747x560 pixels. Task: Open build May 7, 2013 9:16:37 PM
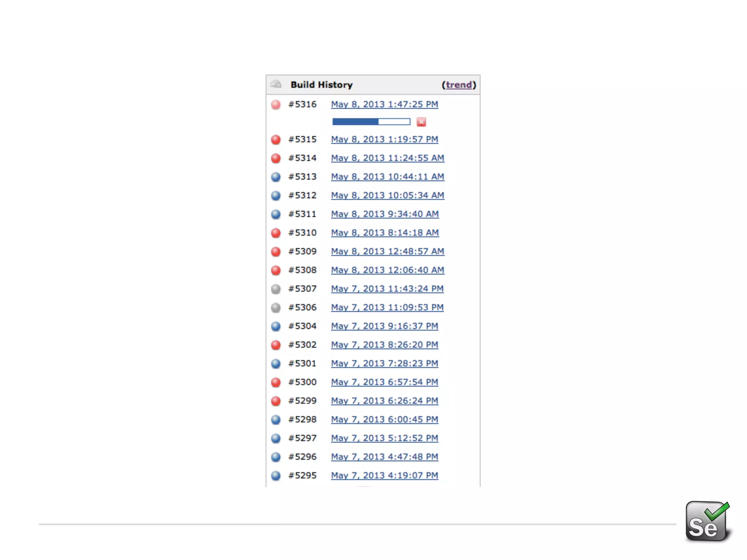pyautogui.click(x=384, y=326)
